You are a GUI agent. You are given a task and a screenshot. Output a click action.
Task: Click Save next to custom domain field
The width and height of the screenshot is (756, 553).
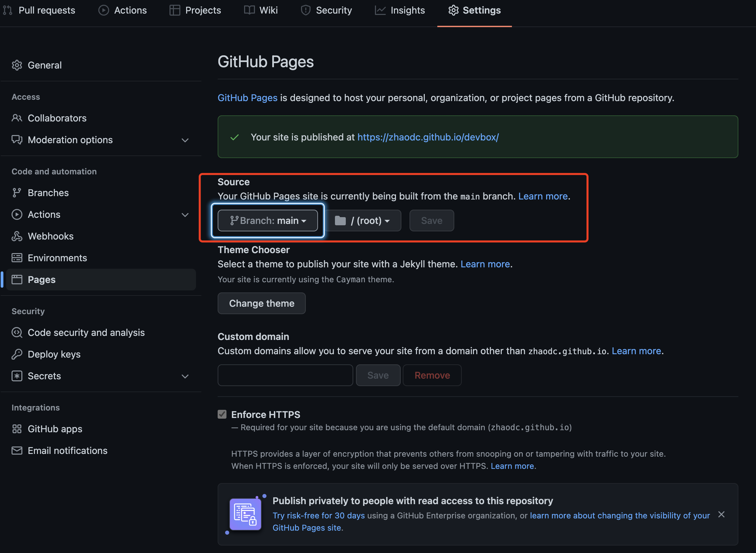point(378,375)
